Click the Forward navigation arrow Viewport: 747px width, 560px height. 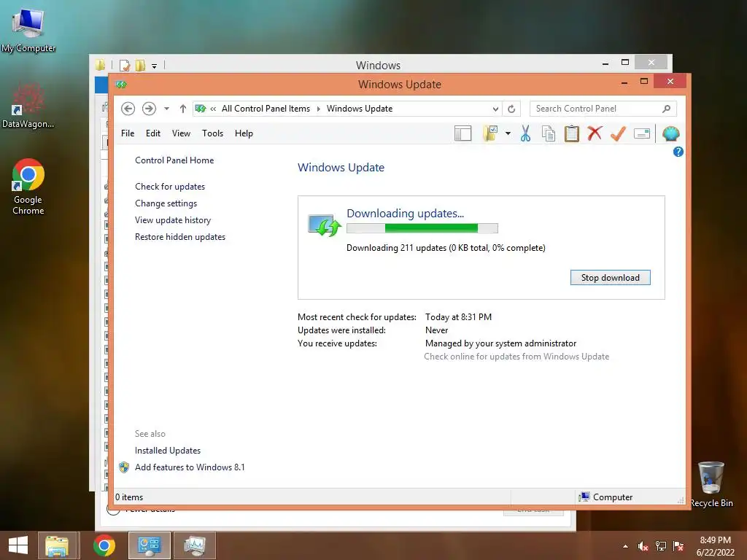click(x=149, y=109)
